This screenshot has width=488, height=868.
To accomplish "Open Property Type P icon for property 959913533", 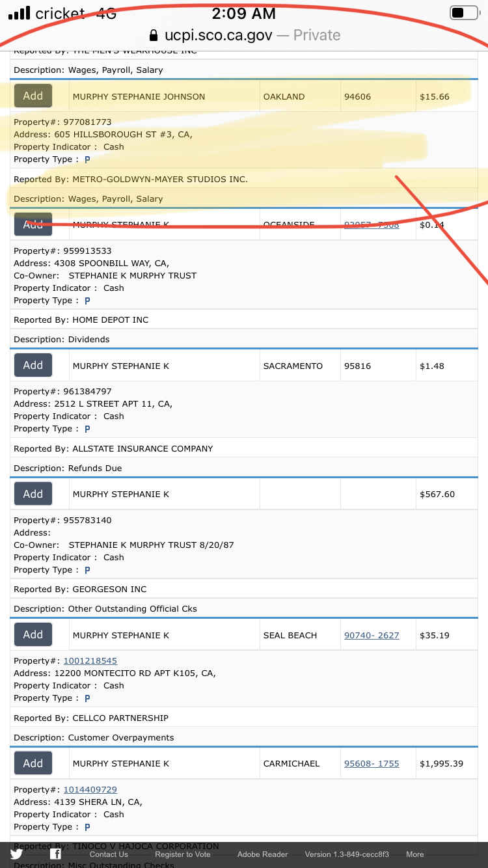I will 87,301.
